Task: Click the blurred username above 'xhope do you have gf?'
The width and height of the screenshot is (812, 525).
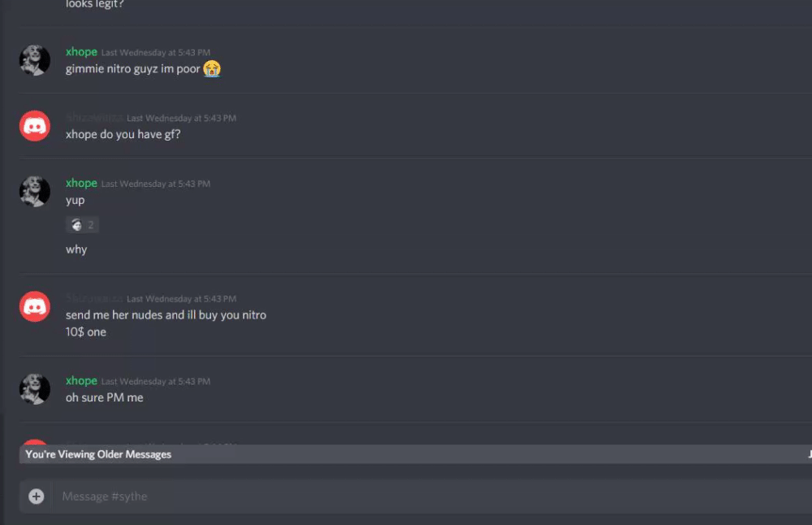Action: point(94,118)
